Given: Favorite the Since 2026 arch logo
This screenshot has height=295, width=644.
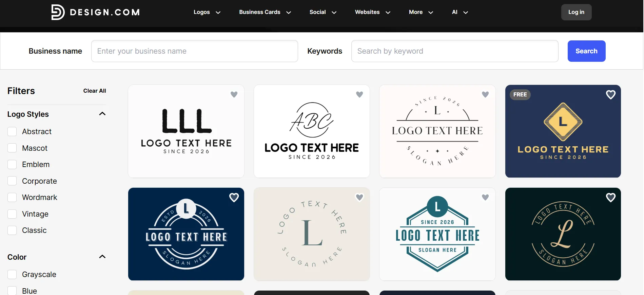Looking at the screenshot, I should 485,94.
